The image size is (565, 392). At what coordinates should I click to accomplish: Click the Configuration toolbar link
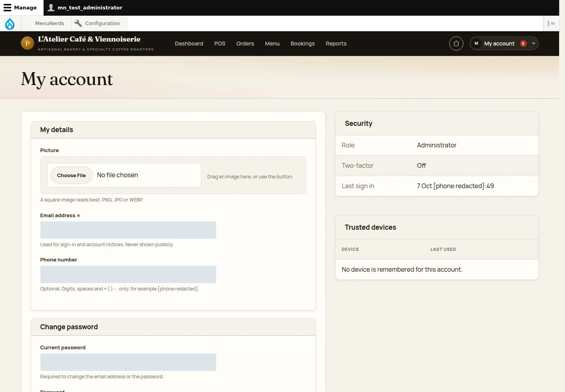click(x=99, y=24)
